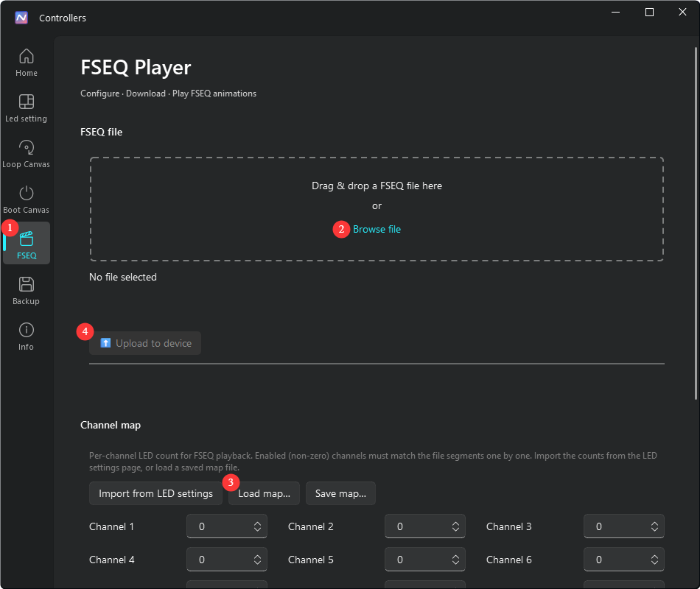This screenshot has width=700, height=589.
Task: Click Channel 3 spinner arrows
Action: pos(654,526)
